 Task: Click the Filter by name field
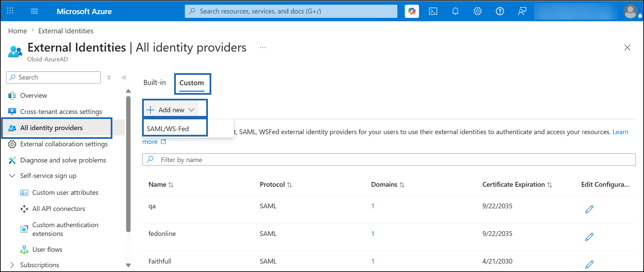tap(389, 159)
